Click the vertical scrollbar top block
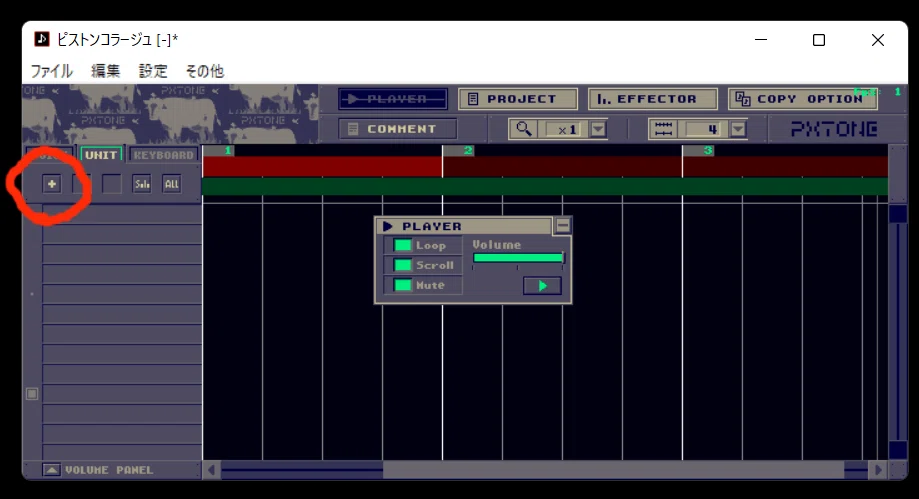Viewport: 919px width, 499px height. [x=897, y=213]
